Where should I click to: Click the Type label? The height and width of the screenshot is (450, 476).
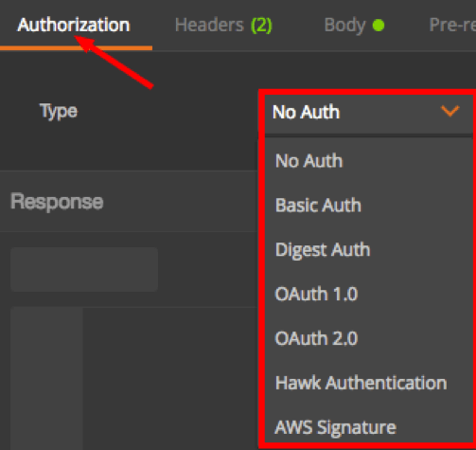tap(59, 111)
